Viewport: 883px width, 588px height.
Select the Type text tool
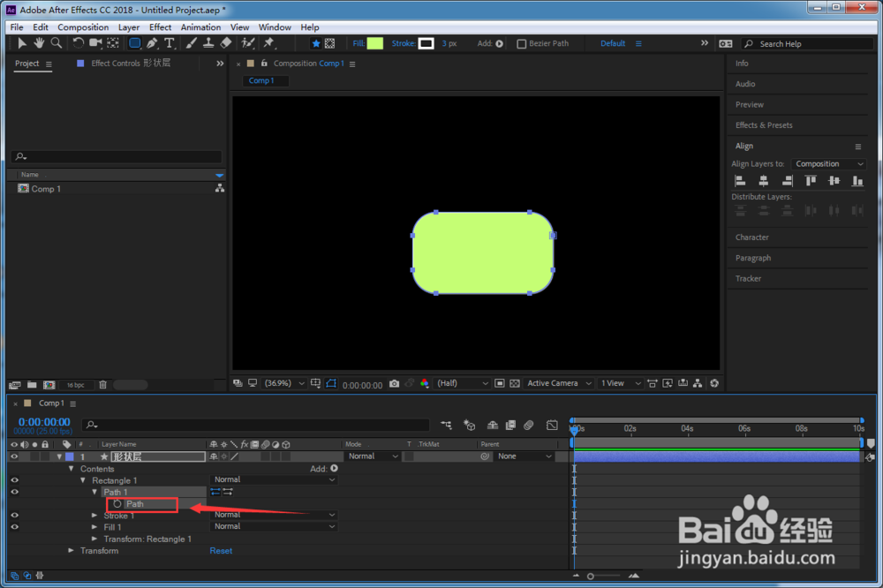169,42
